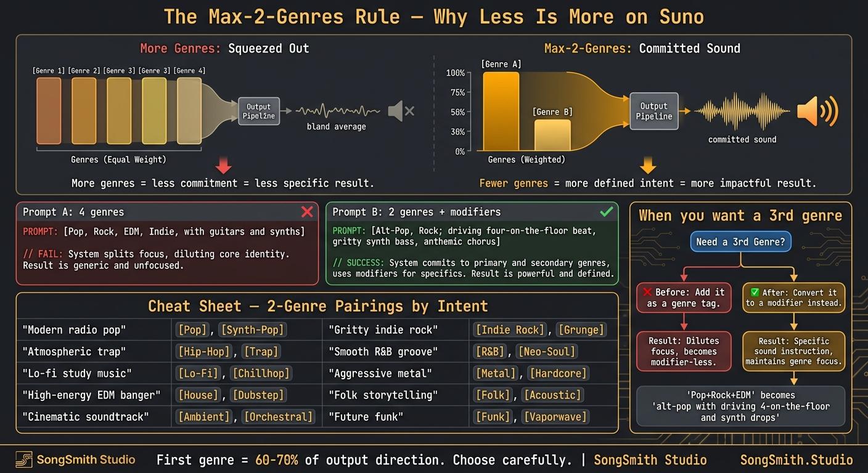Click the committed sound waveform

click(742, 112)
